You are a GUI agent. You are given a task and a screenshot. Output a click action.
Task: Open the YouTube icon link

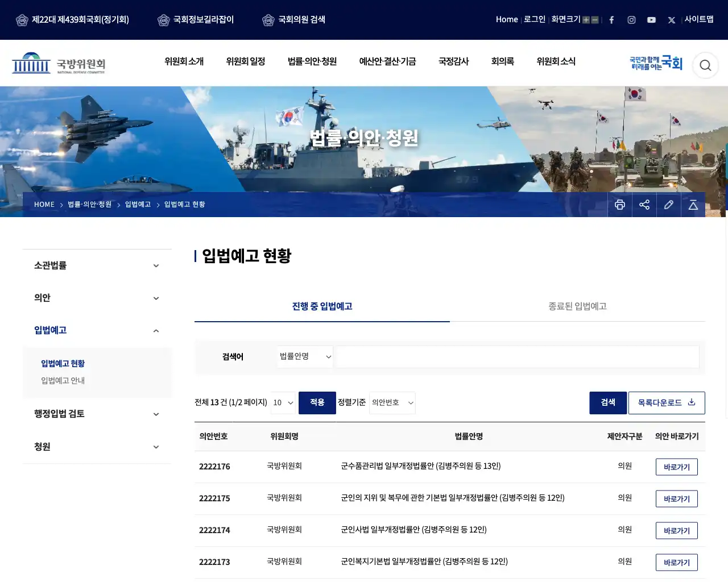tap(651, 20)
